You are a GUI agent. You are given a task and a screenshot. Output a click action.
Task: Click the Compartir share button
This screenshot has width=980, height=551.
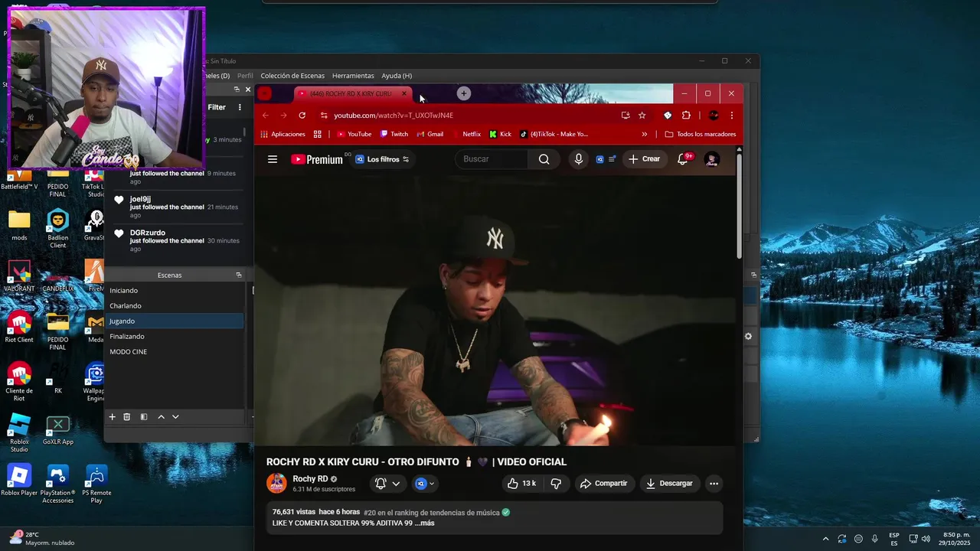603,484
